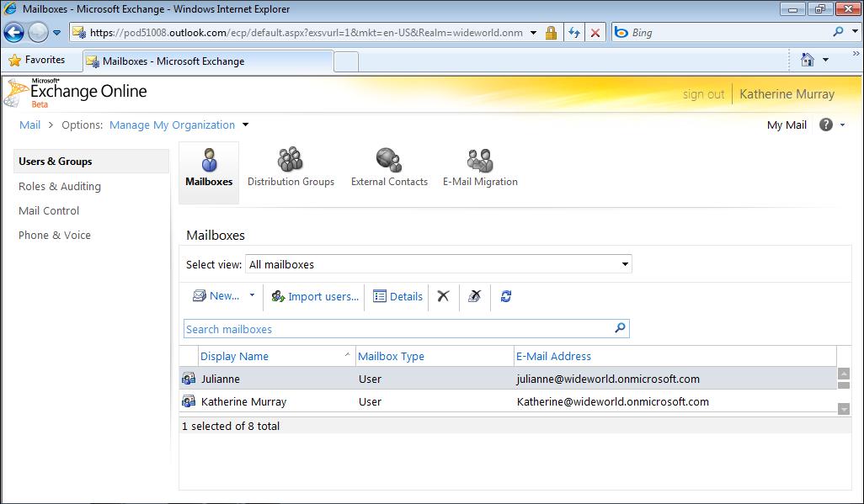Click the Bing search magnifier
864x504 pixels.
coord(838,32)
